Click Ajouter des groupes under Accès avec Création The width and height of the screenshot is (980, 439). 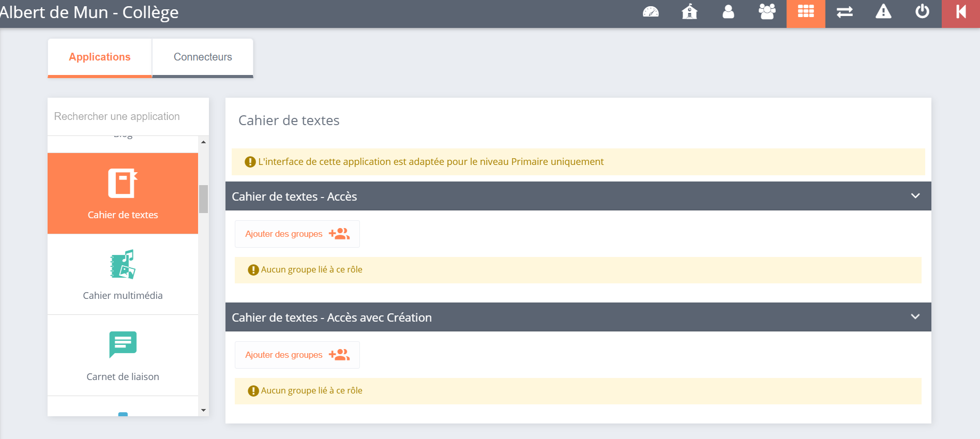(x=297, y=355)
